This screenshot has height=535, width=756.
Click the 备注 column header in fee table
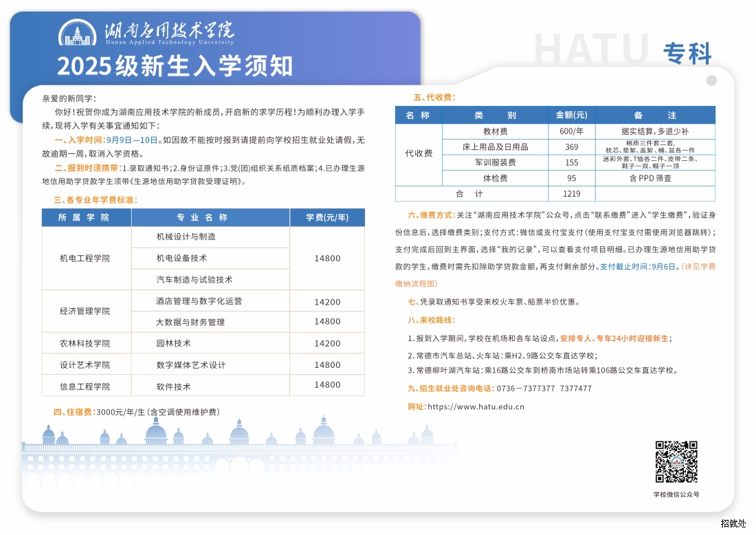coord(654,115)
